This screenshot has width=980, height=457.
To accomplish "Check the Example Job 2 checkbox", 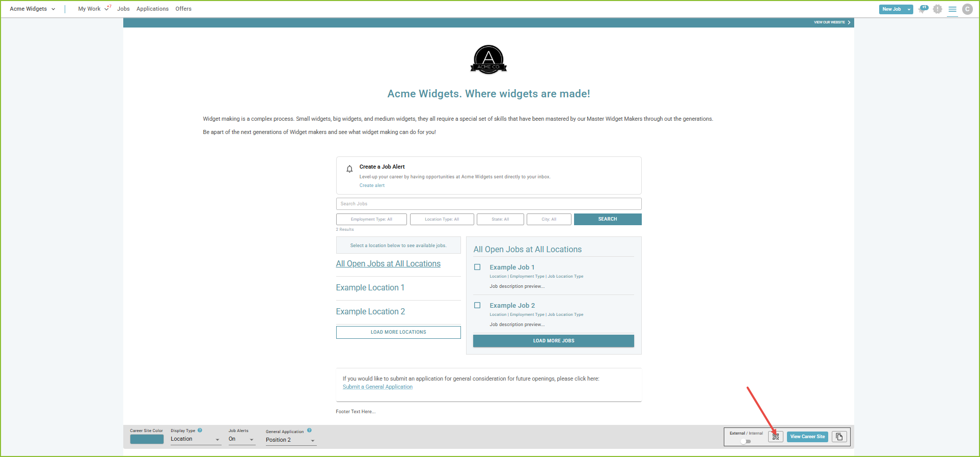I will 477,305.
